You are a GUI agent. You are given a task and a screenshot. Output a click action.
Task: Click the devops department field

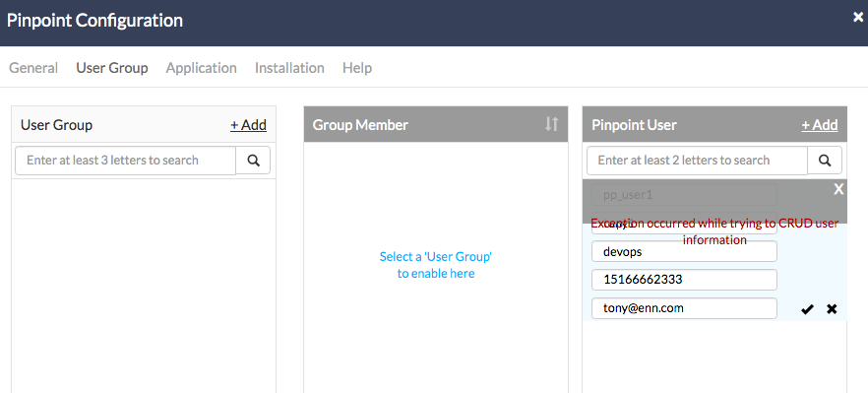tap(684, 251)
